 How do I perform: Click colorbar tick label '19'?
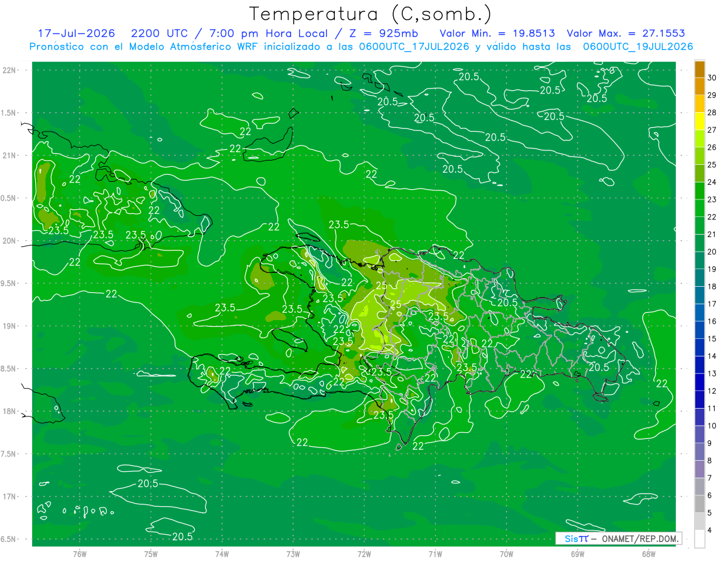click(712, 269)
